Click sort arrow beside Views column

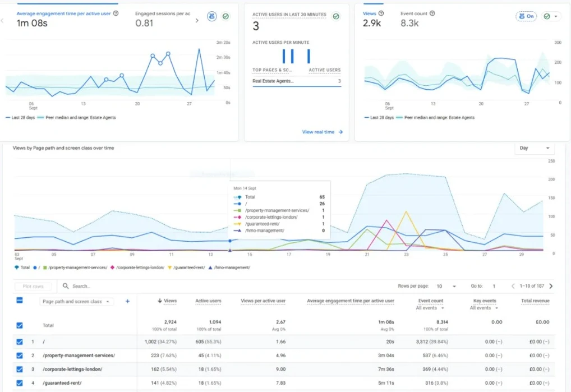click(159, 301)
